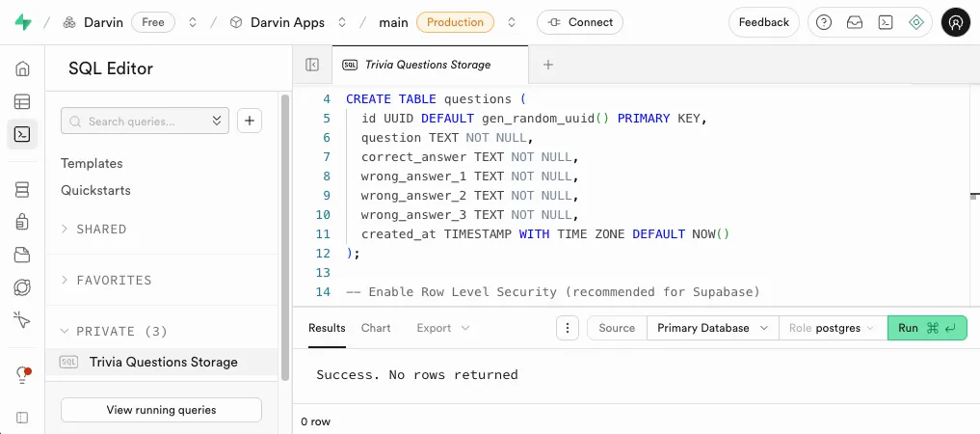Open the Authentication lock icon

tap(22, 222)
